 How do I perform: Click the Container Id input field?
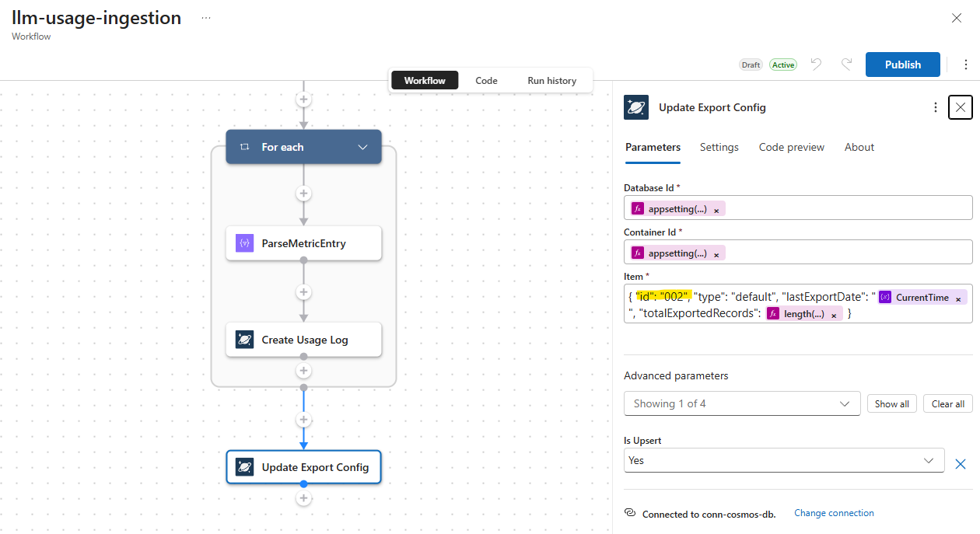(798, 252)
